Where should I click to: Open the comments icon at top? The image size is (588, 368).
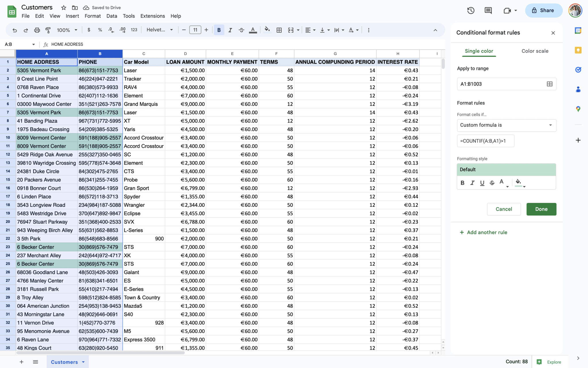[488, 11]
